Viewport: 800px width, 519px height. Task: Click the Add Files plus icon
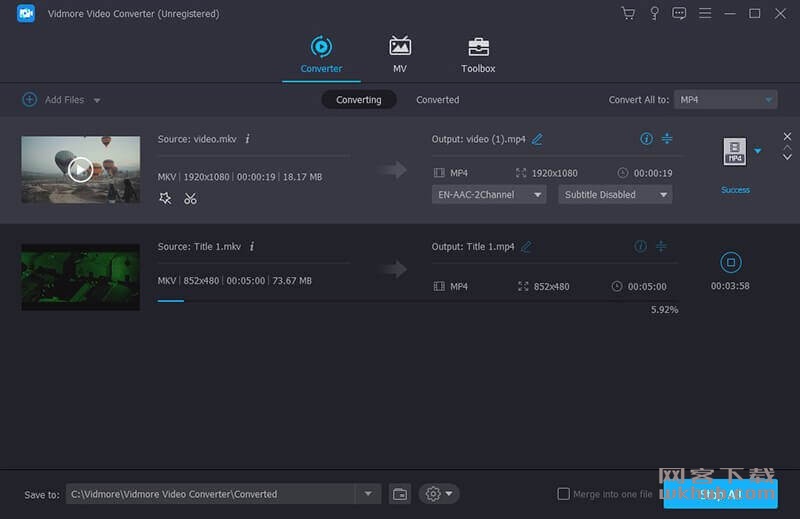[30, 100]
